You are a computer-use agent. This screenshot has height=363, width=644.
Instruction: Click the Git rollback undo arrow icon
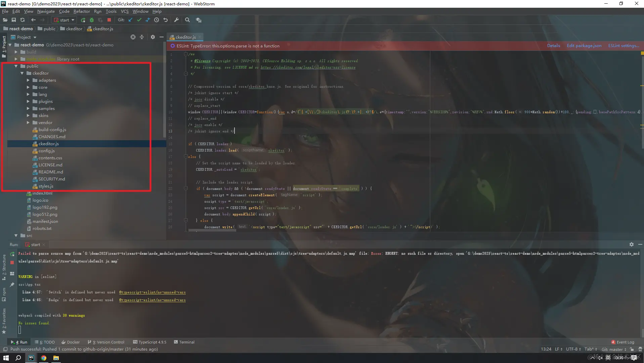pos(165,20)
